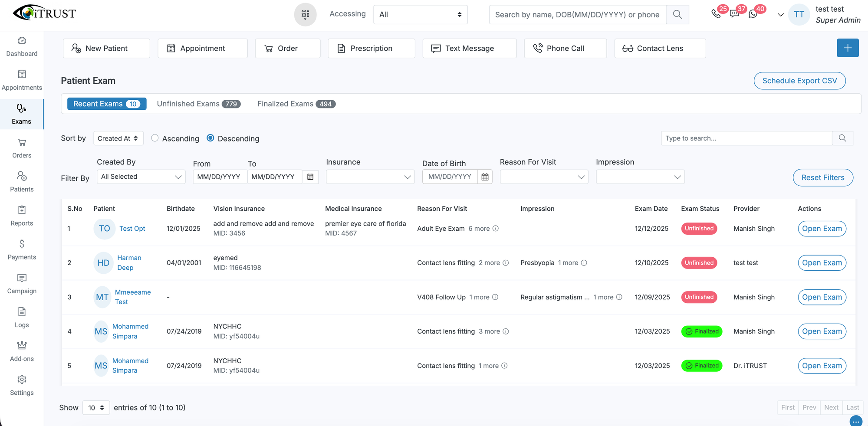Click the phone calls notification icon
The image size is (868, 426).
coord(716,14)
